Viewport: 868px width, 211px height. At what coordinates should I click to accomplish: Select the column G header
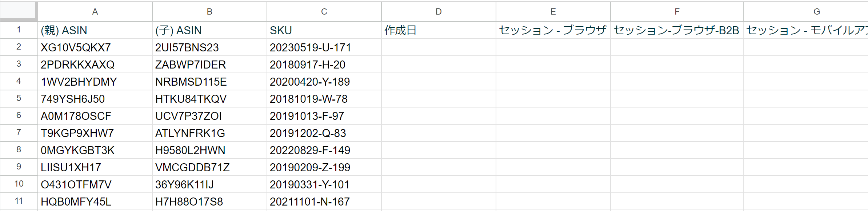click(x=816, y=12)
